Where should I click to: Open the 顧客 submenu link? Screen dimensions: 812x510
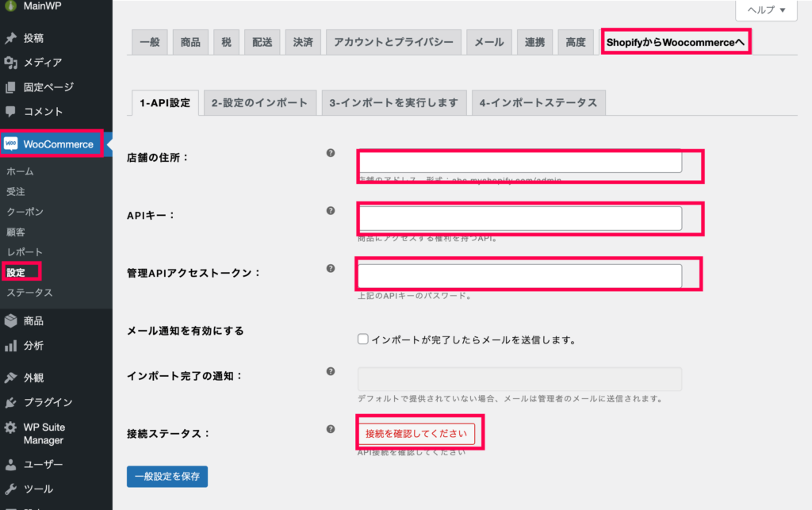tap(16, 232)
